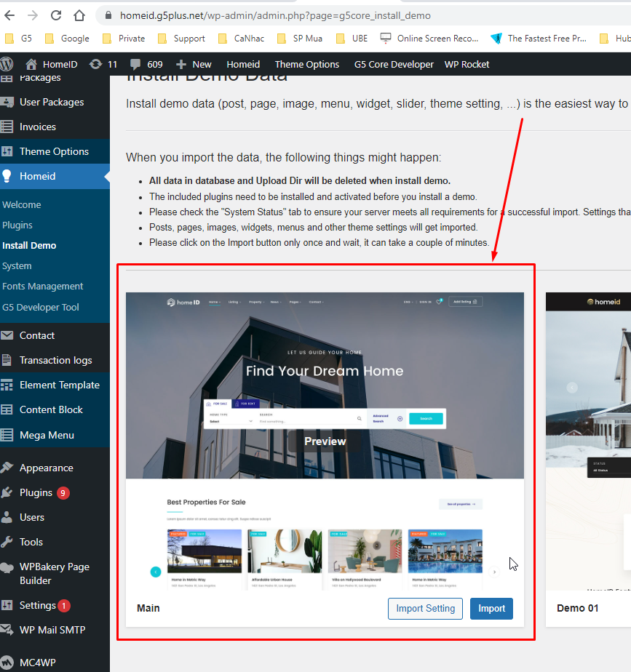The height and width of the screenshot is (672, 631).
Task: Open G5 Developer Tool submenu
Action: (40, 308)
